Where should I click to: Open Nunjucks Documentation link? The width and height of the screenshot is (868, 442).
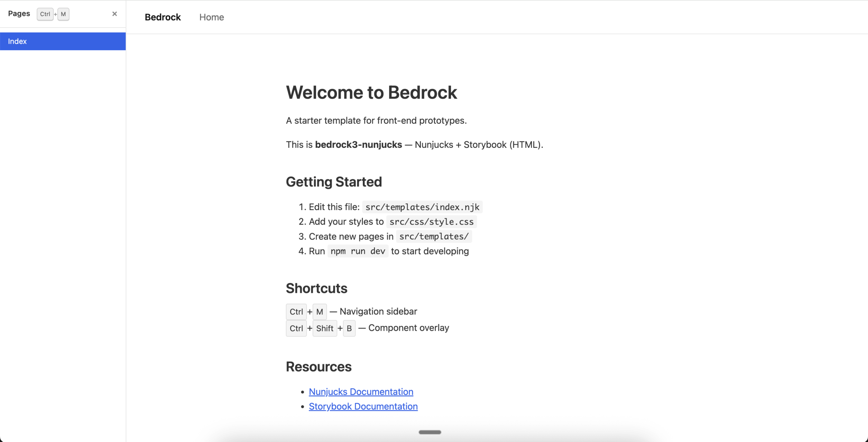pos(361,392)
